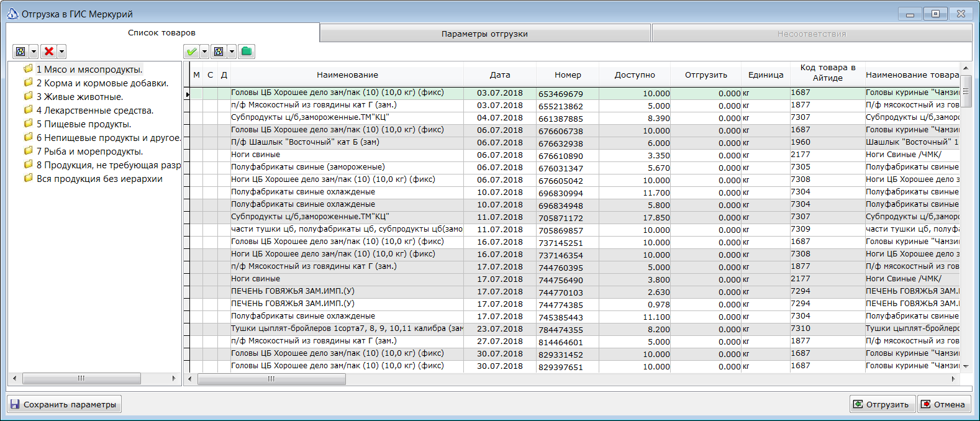Click the refresh icon above the goods table

[219, 52]
